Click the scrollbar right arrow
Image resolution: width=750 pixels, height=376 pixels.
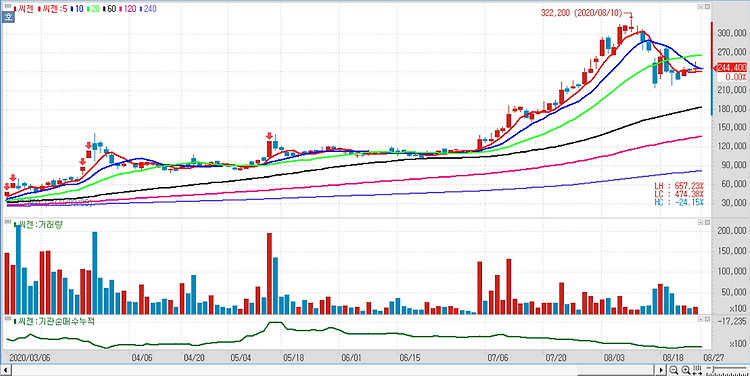click(x=661, y=370)
